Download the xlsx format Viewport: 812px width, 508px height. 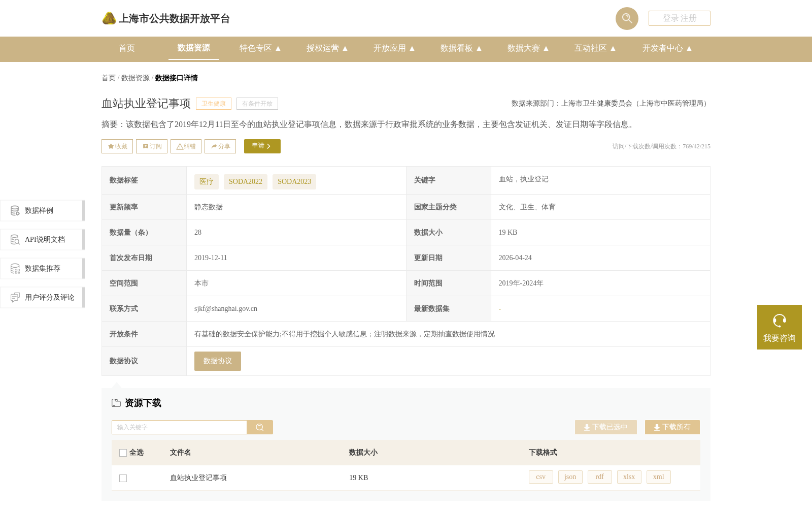pyautogui.click(x=629, y=477)
